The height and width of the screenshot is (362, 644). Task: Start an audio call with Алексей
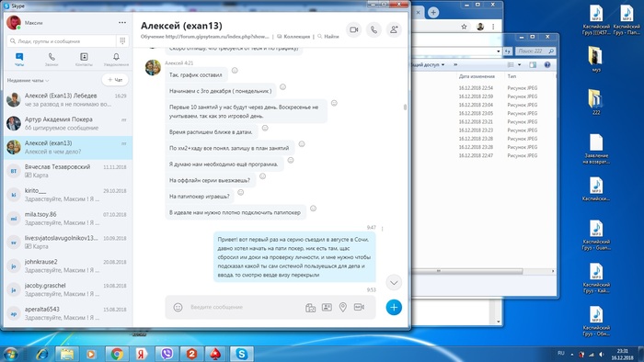[374, 30]
